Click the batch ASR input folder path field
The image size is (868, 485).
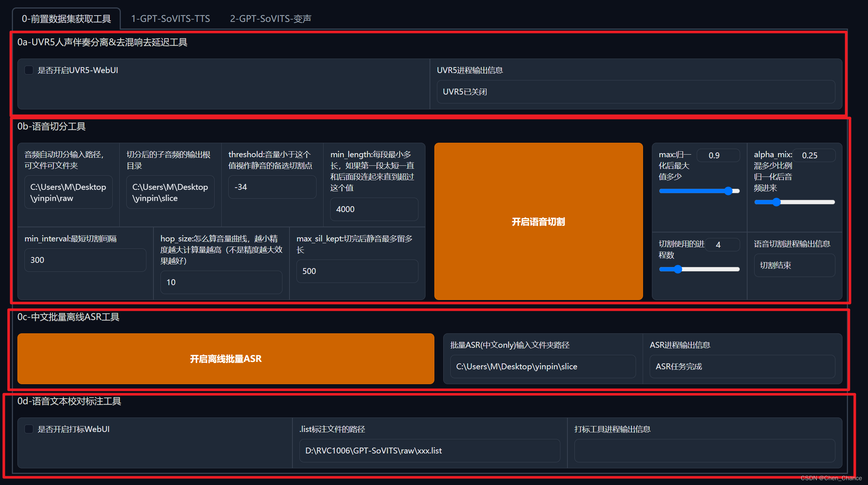tap(543, 366)
